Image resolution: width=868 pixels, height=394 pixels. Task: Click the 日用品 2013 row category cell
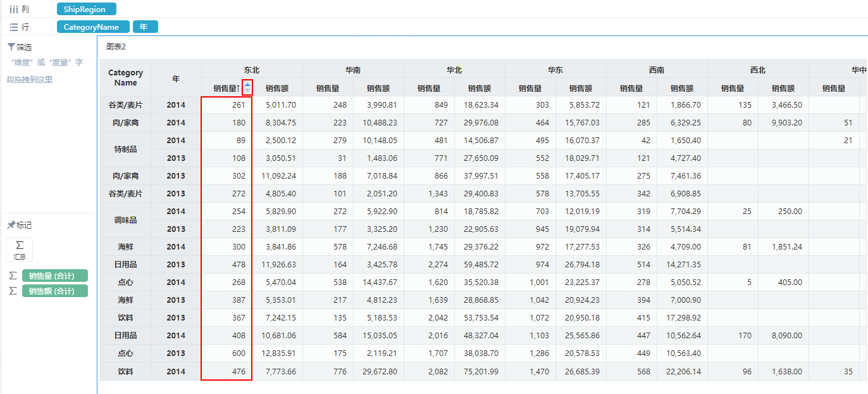coord(126,265)
